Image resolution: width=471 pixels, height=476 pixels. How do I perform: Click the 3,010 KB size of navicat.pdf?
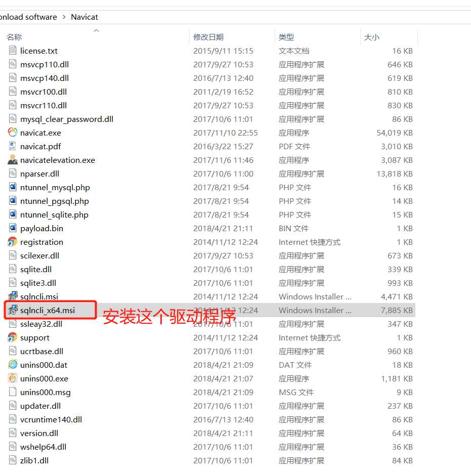point(397,146)
